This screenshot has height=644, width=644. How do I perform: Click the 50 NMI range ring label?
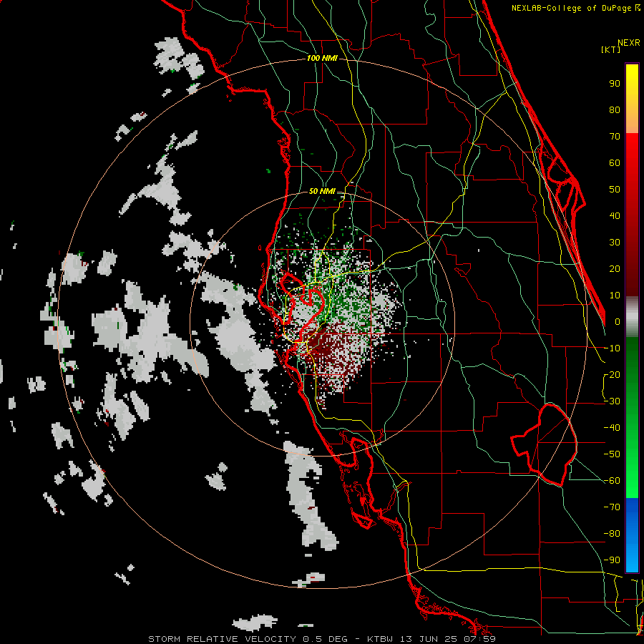coord(322,191)
